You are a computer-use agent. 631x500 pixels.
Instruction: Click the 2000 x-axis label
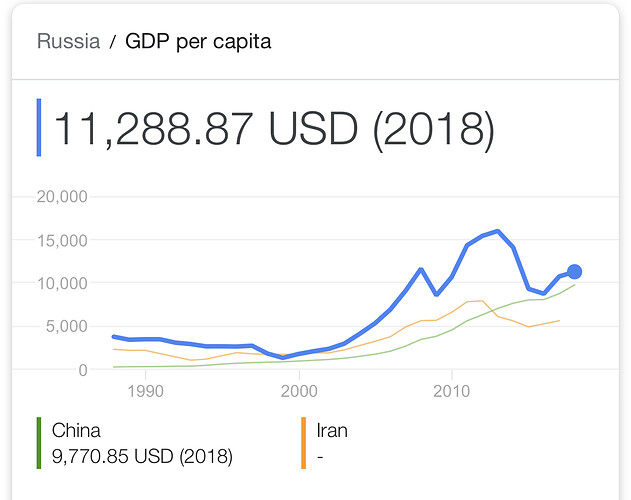[298, 388]
